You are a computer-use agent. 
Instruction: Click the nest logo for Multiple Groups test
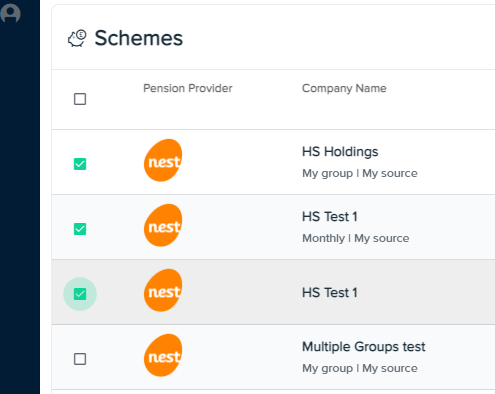coord(163,355)
